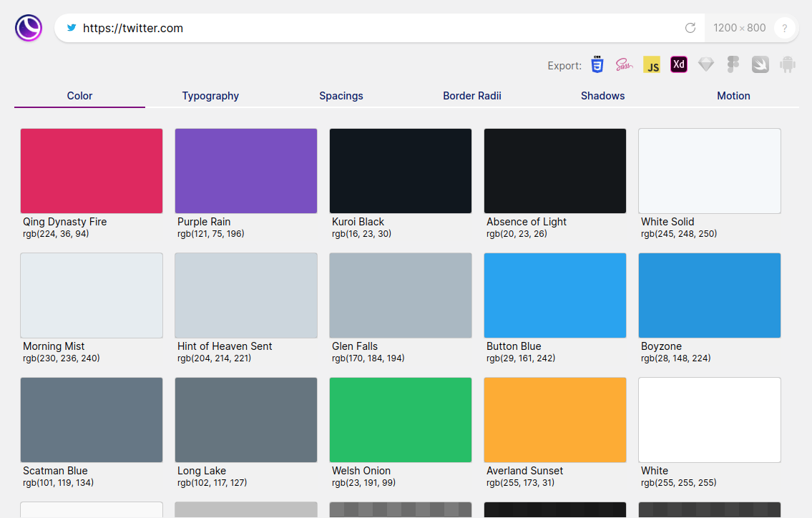
Task: Click the Boyzone swatch
Action: click(x=710, y=295)
